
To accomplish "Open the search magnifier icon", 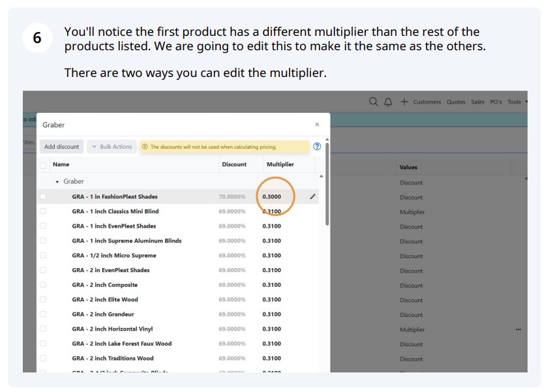I will pyautogui.click(x=374, y=102).
